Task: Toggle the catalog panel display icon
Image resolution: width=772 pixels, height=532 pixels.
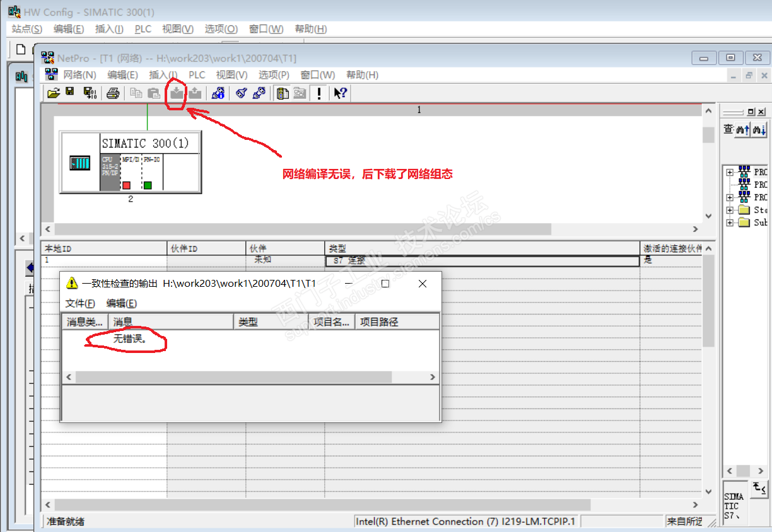Action: (283, 93)
